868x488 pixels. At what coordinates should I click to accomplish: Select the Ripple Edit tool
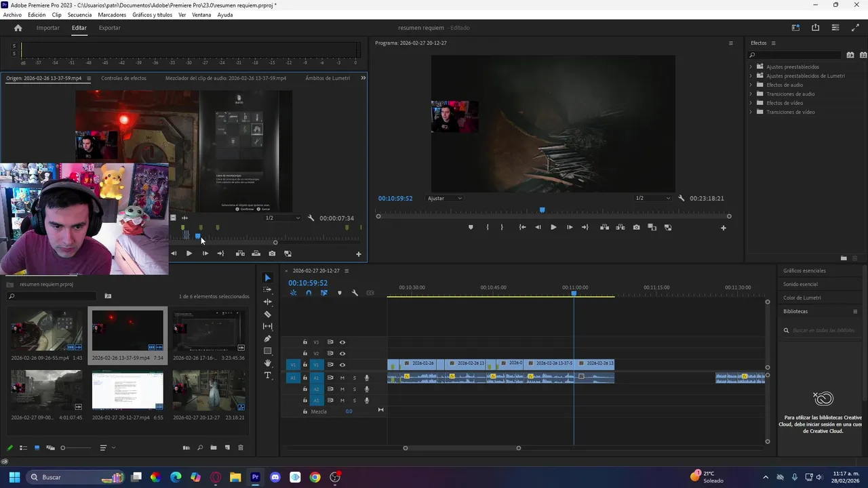pos(267,302)
